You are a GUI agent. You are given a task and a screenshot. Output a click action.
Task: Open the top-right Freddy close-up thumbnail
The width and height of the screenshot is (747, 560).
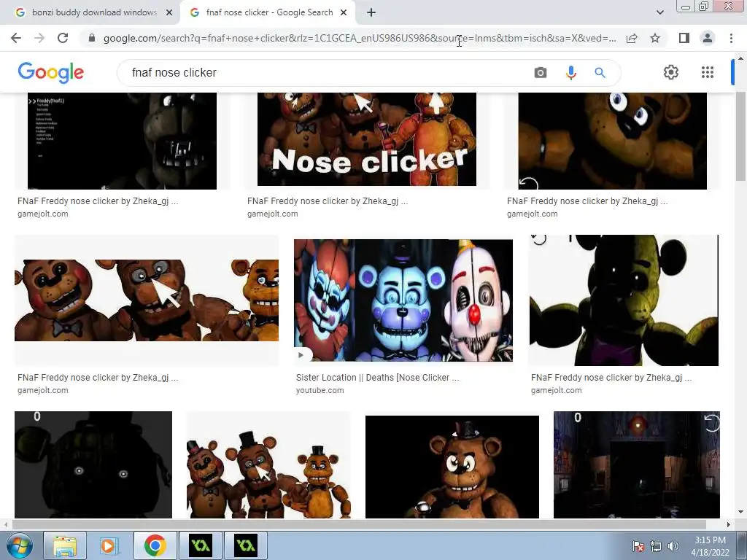pos(613,141)
